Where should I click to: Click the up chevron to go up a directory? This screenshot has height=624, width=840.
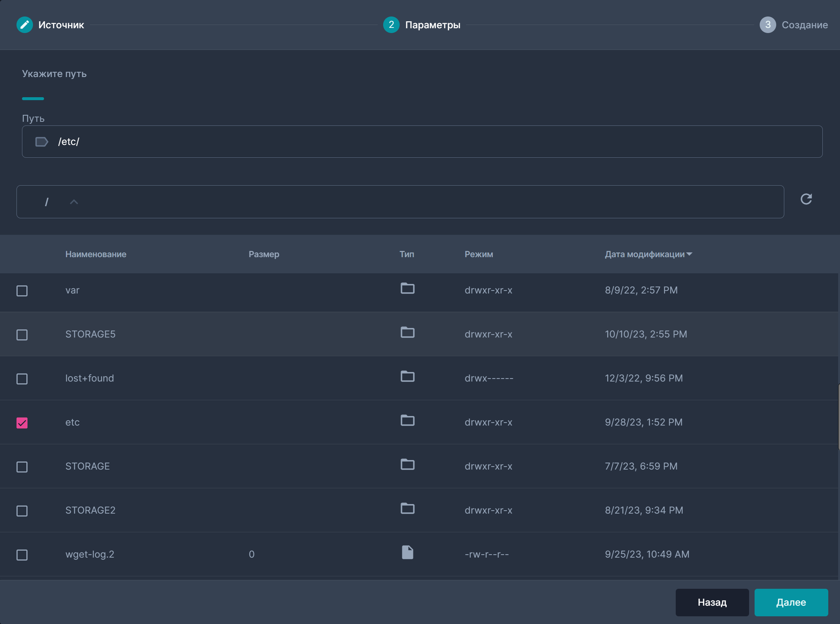[74, 202]
